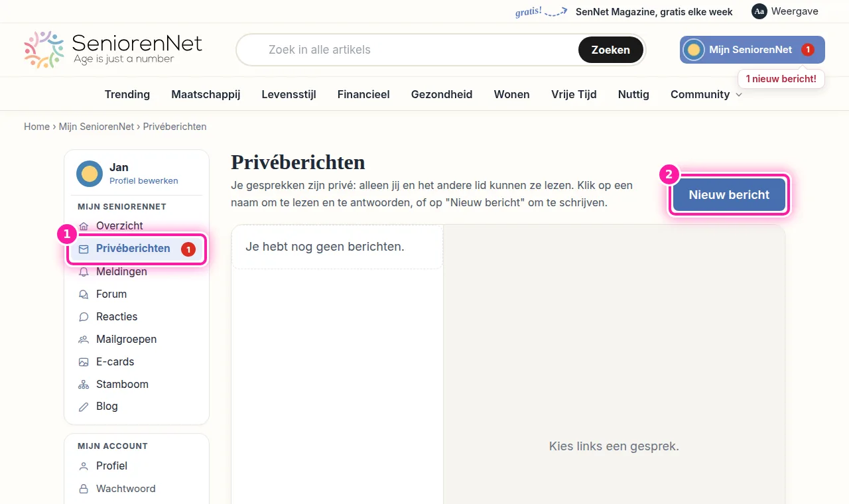Click the Privéberichten envelope icon
Screen dimensions: 849x504
84,249
